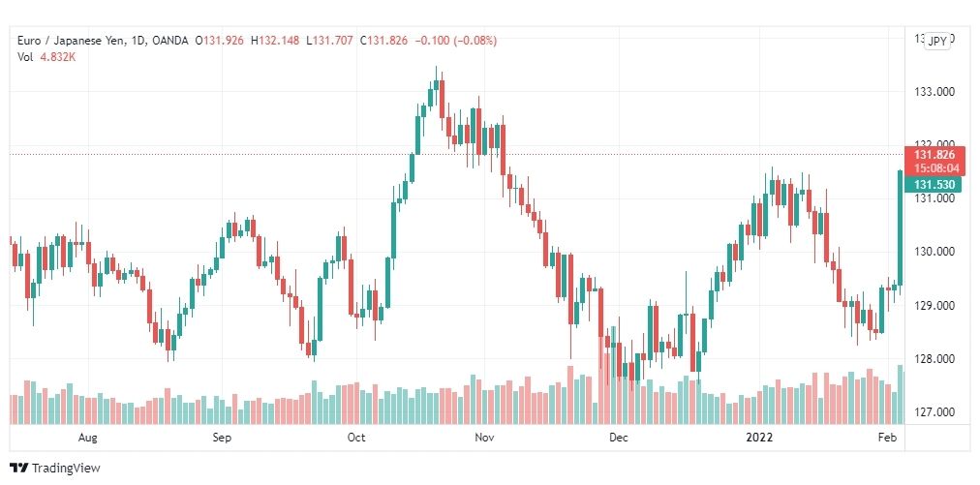Click the green 131.530 price label
This screenshot has height=485, width=980.
(x=934, y=184)
